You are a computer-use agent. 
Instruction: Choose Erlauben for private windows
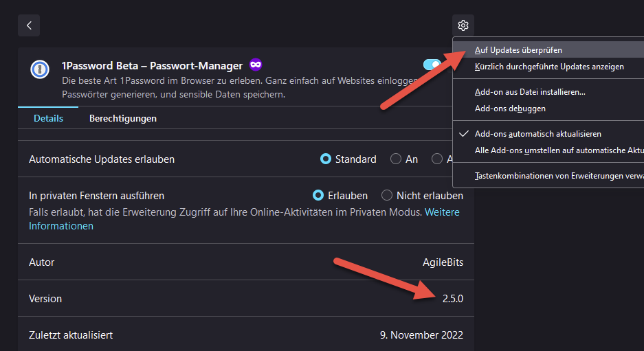(x=318, y=196)
